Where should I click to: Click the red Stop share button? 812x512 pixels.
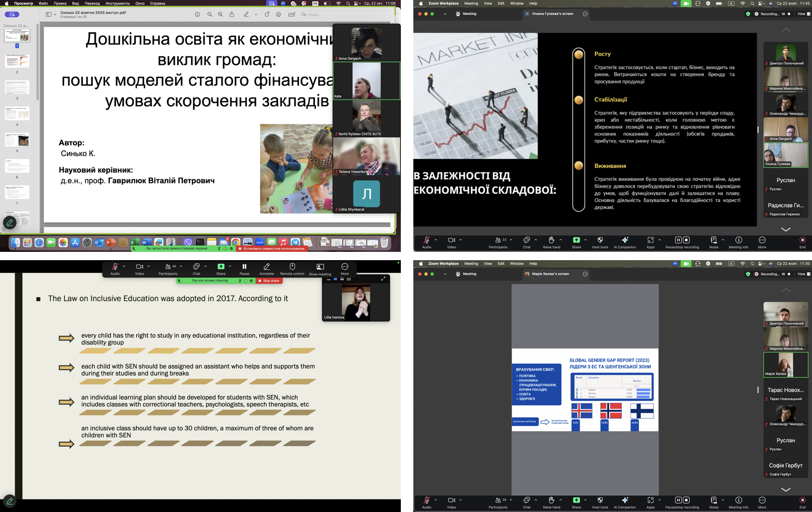pos(269,281)
